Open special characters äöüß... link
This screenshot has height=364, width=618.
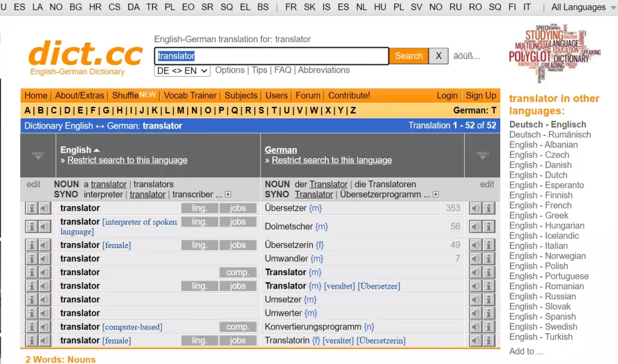(467, 56)
